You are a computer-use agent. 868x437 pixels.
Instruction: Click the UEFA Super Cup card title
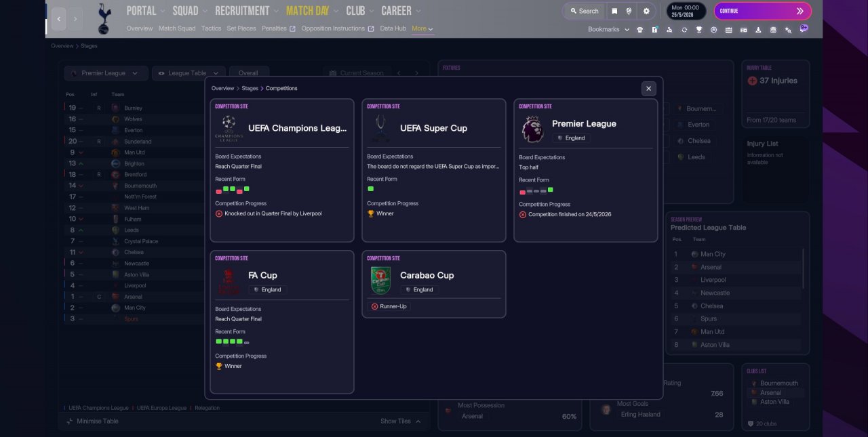tap(433, 128)
